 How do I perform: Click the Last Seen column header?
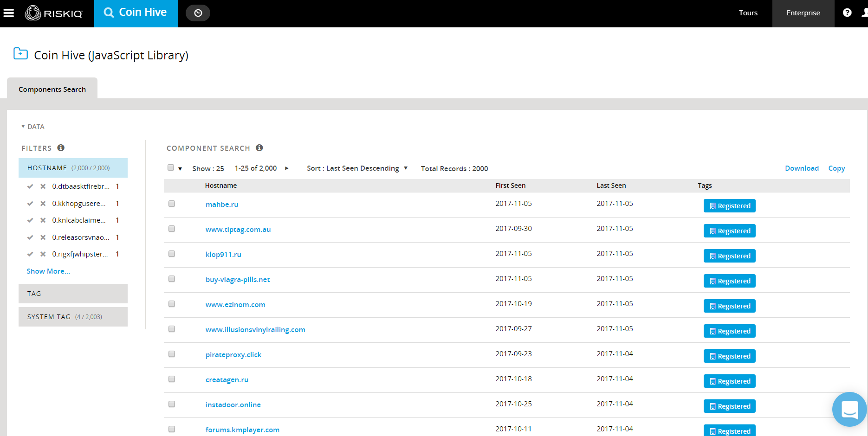[611, 186]
